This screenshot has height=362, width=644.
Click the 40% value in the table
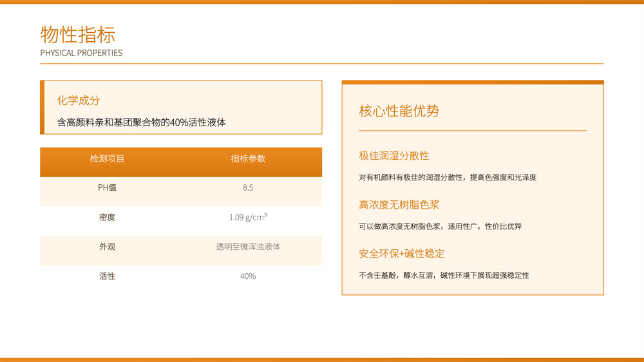click(248, 276)
